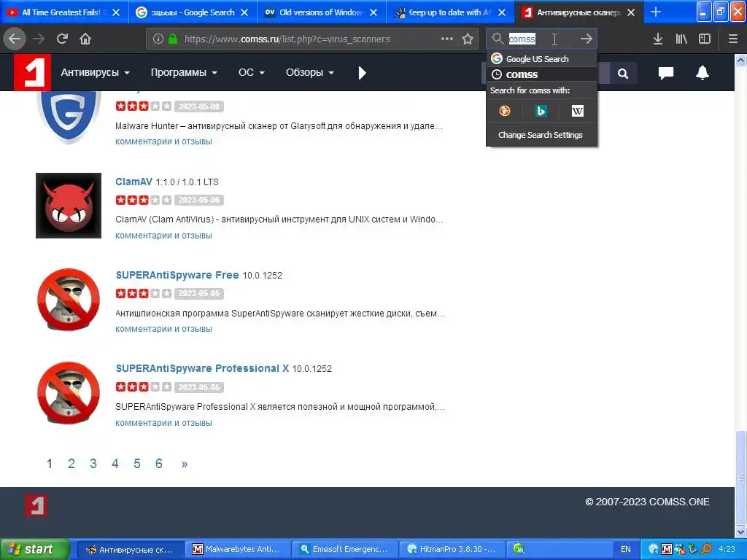
Task: Switch to Keep up to date tab
Action: 449,12
